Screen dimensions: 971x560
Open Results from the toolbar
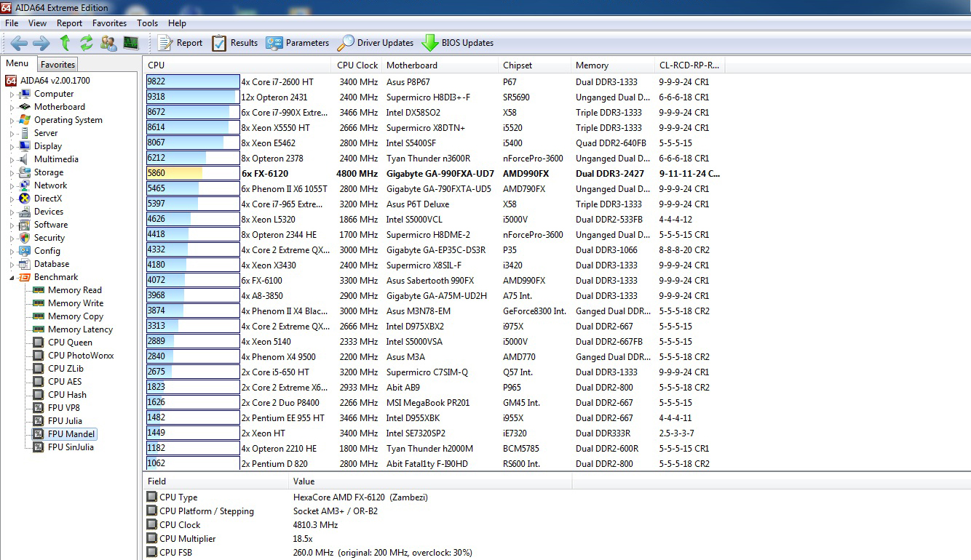(235, 43)
